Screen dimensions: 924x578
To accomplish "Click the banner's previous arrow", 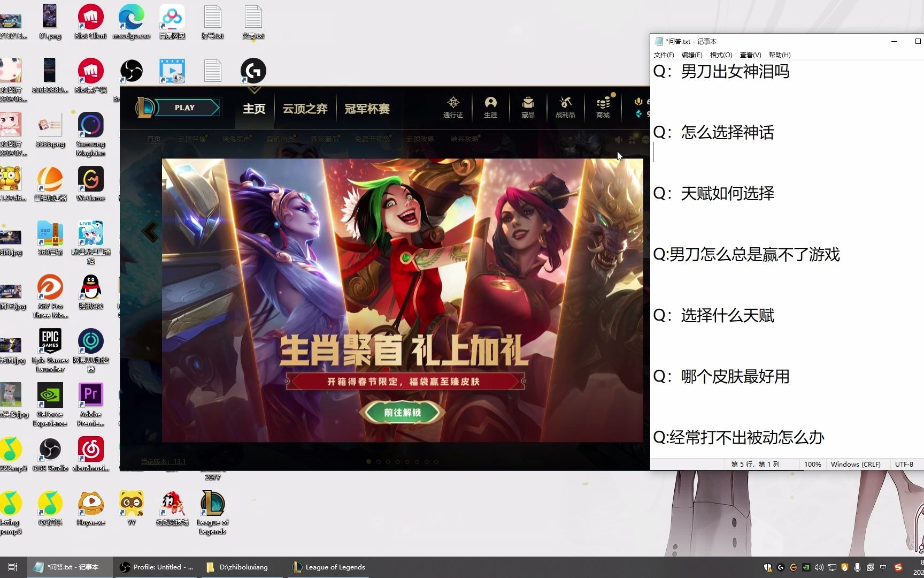I will (x=150, y=232).
